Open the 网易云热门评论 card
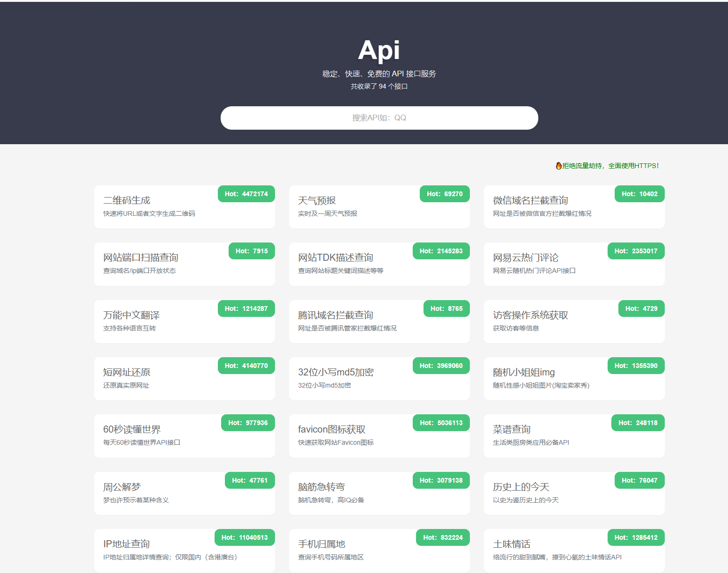Image resolution: width=728 pixels, height=573 pixels. (574, 264)
